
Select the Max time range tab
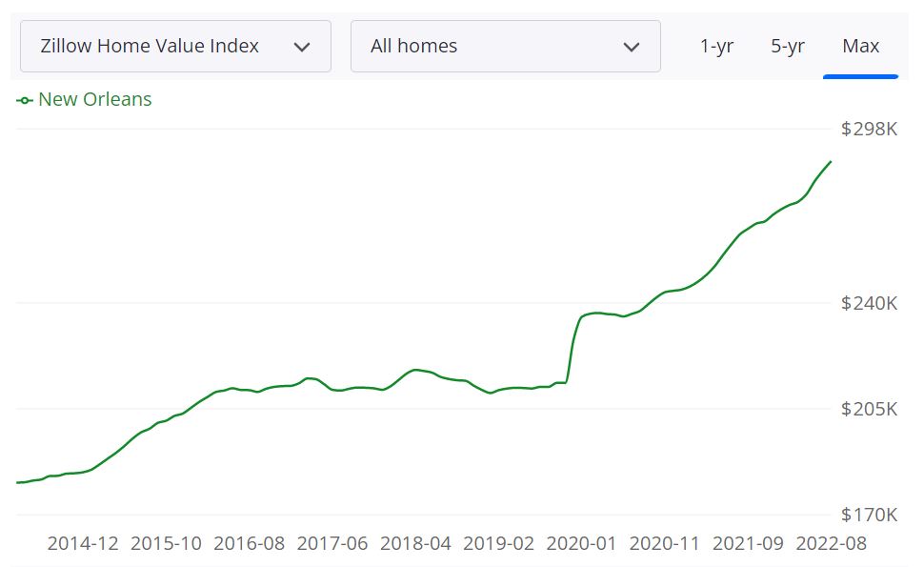pyautogui.click(x=860, y=46)
